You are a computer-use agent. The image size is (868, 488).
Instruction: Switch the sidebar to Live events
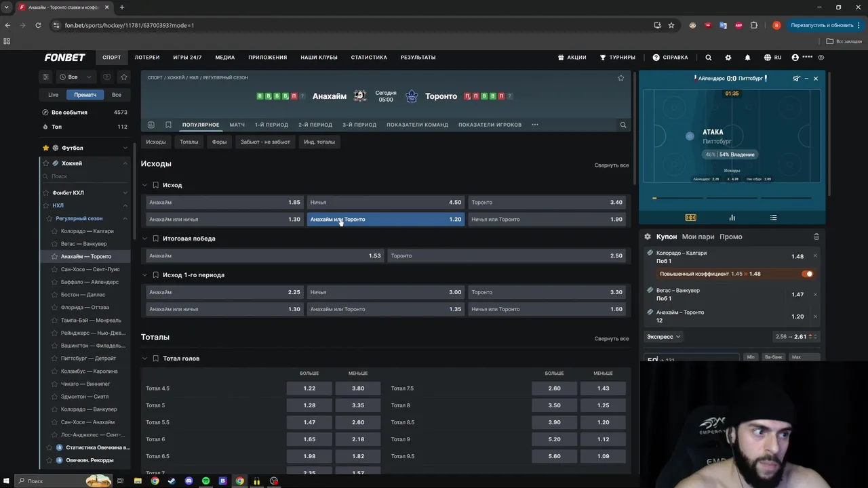[53, 95]
